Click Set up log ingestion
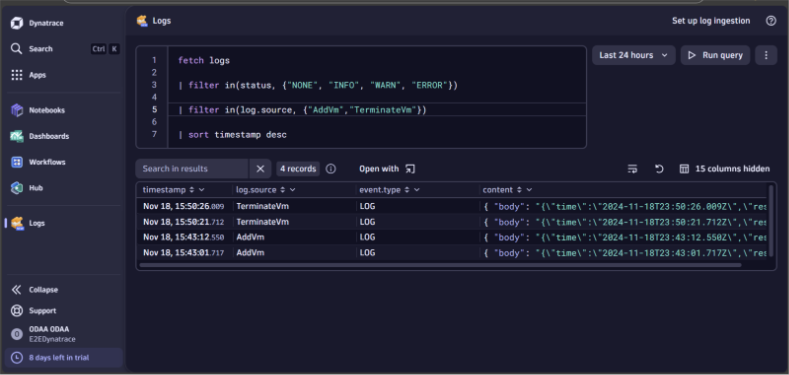 [711, 21]
